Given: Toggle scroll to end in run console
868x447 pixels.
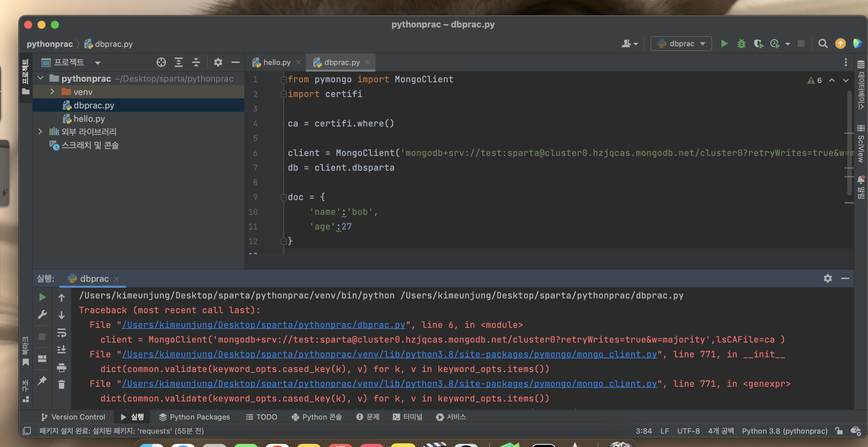Looking at the screenshot, I should [62, 350].
